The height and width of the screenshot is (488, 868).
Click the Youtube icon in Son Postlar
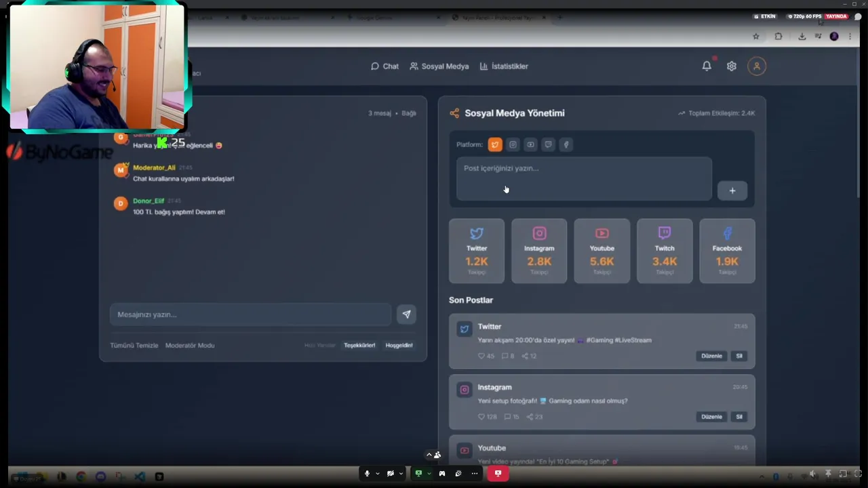pyautogui.click(x=465, y=450)
